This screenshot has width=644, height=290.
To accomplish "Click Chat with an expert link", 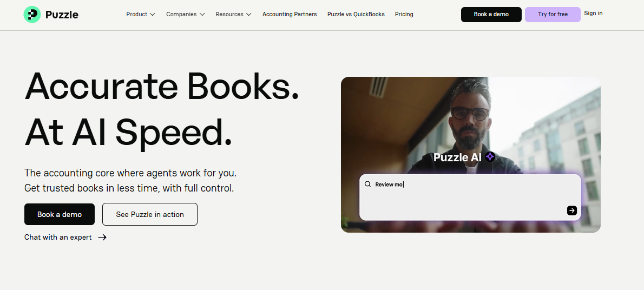I will [58, 237].
